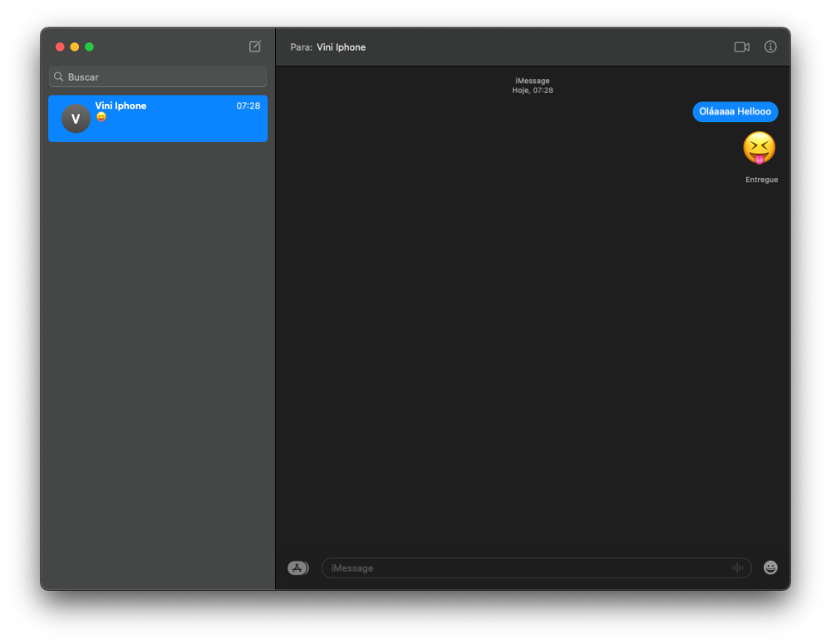
Task: Open the iMessage apps drawer
Action: [x=297, y=568]
